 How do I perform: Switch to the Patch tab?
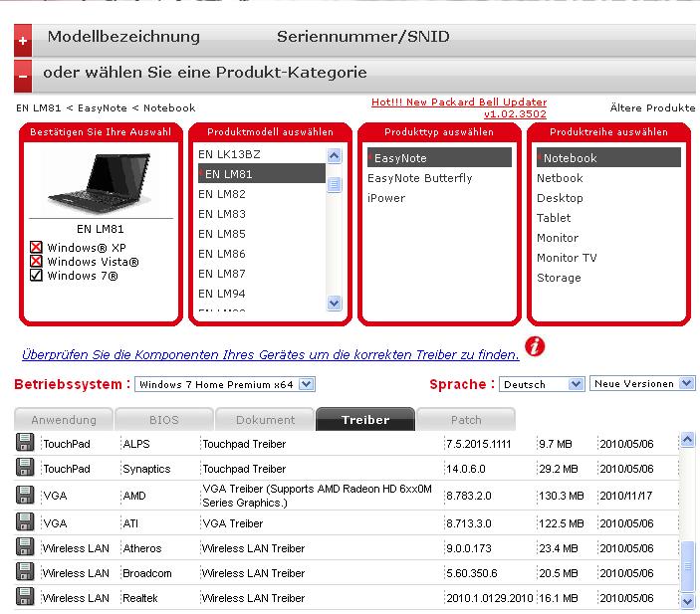466,419
